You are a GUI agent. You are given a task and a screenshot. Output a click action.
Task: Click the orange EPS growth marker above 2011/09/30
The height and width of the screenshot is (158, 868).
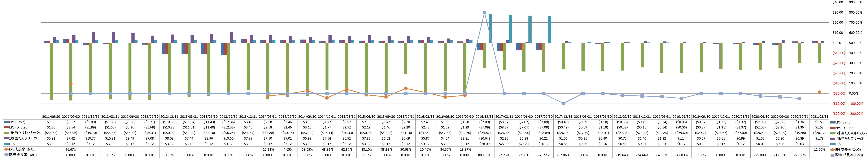pyautogui.click(x=71, y=83)
